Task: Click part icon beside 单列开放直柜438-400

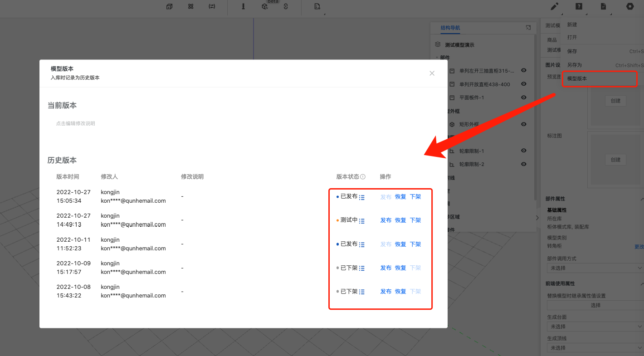Action: click(x=452, y=84)
